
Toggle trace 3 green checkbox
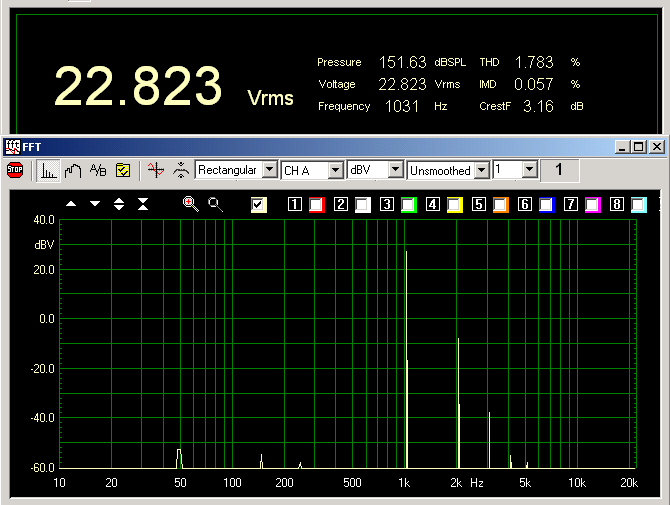(408, 205)
